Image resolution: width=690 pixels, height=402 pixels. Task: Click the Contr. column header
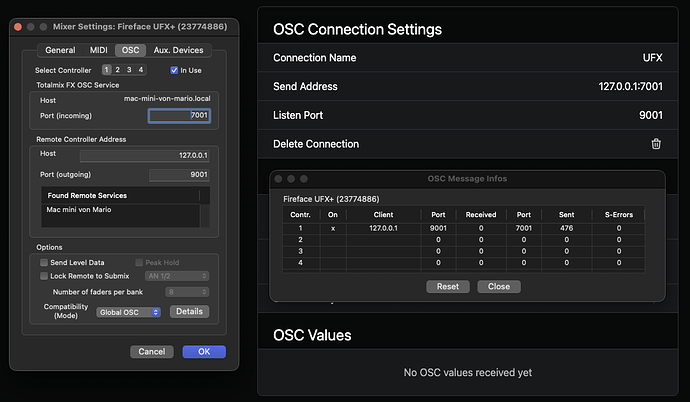pyautogui.click(x=301, y=215)
